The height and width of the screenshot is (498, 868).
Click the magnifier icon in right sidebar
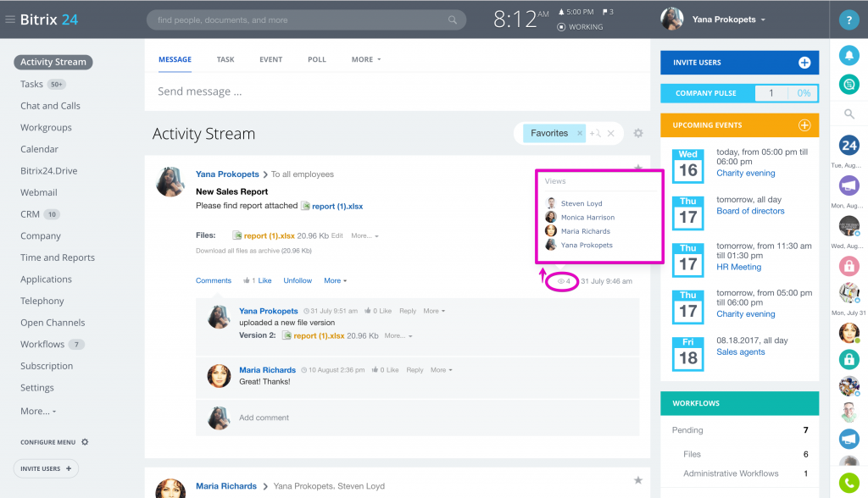point(849,113)
